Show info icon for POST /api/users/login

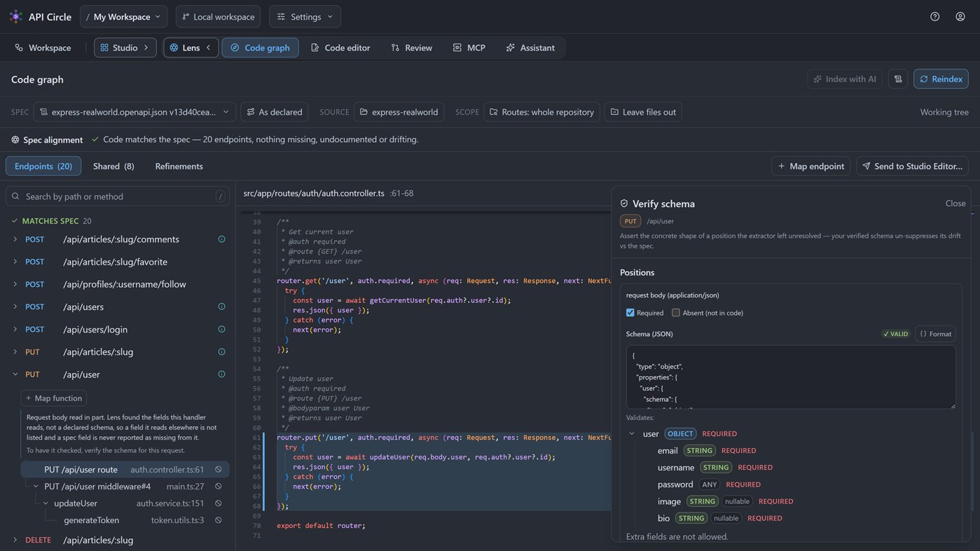click(221, 329)
